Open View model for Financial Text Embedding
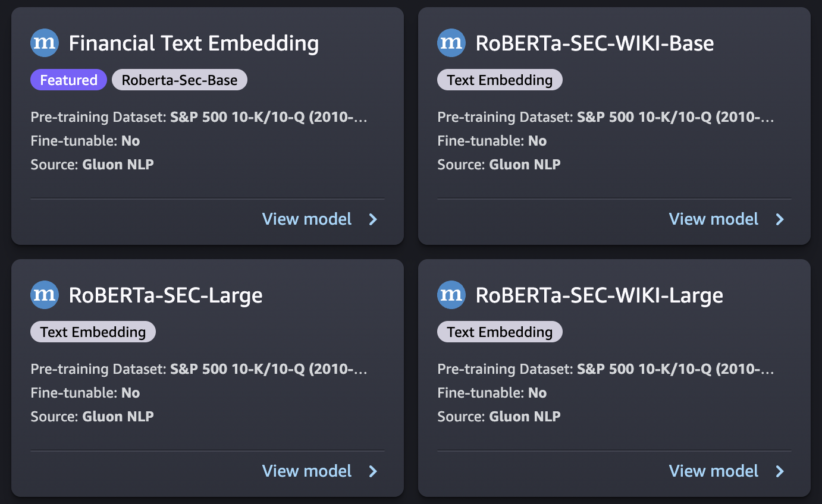Image resolution: width=822 pixels, height=504 pixels. tap(307, 219)
